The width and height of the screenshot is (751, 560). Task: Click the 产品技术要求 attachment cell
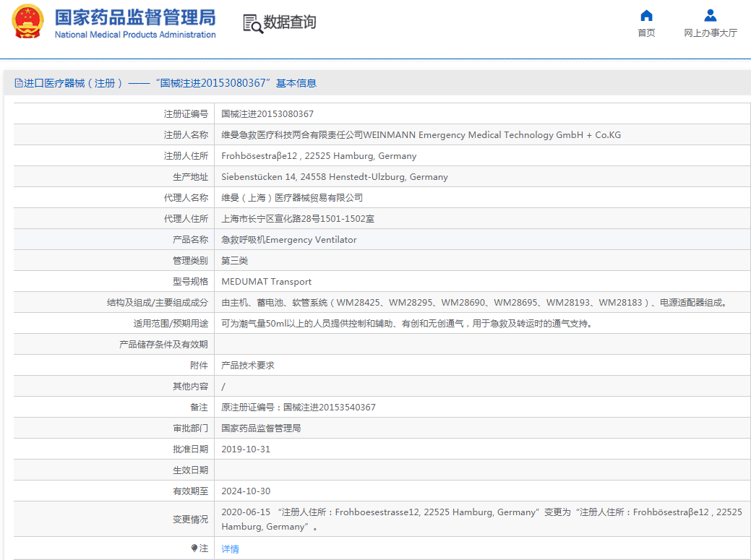(248, 366)
